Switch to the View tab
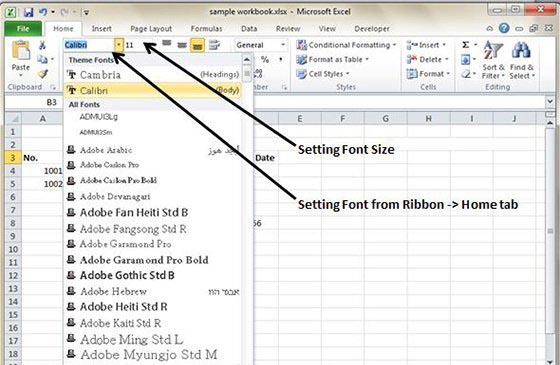 327,29
